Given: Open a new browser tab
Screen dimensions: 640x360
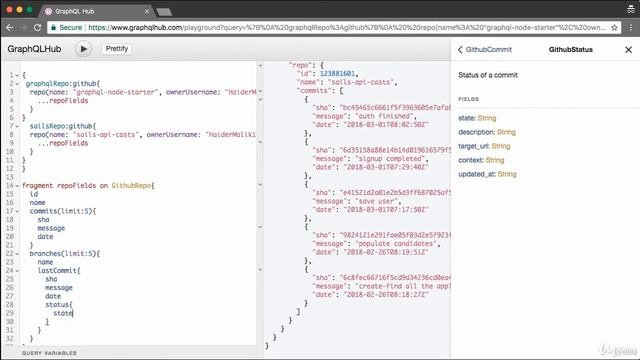Looking at the screenshot, I should point(164,12).
